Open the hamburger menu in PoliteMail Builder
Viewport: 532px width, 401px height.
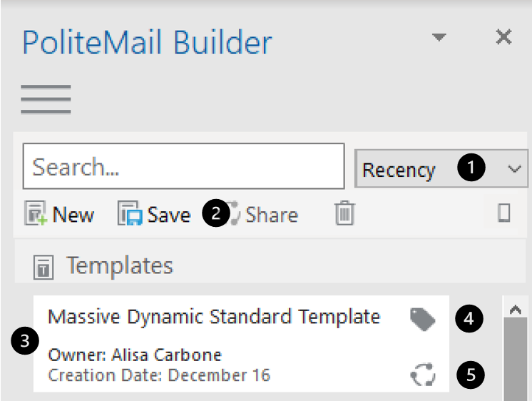(46, 99)
